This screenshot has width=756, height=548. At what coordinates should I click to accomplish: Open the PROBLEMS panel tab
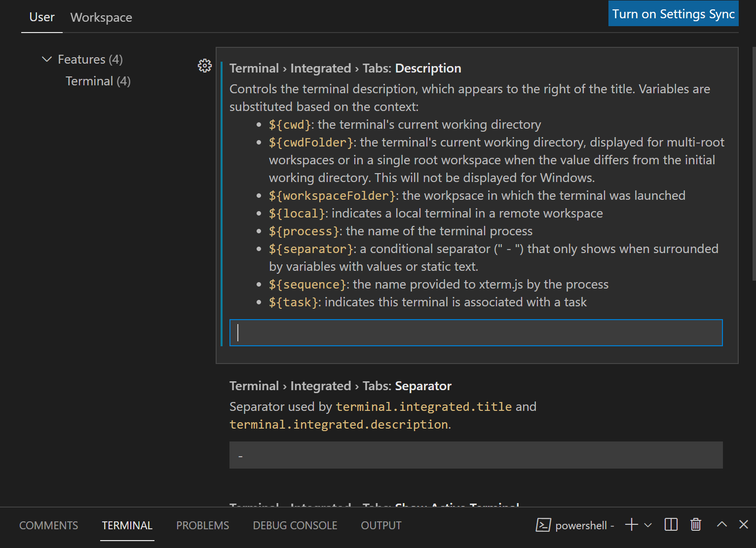[x=202, y=526]
